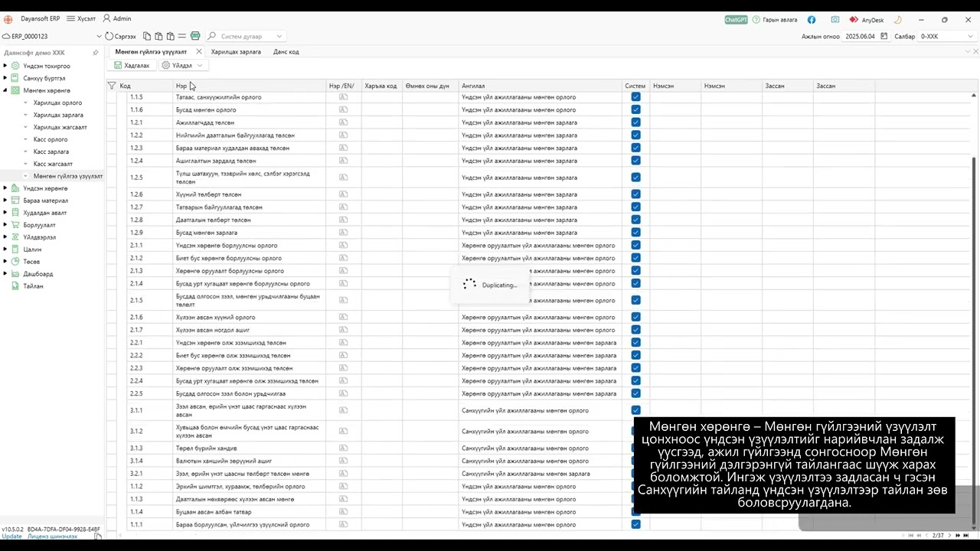Click the Dayansoft ERP logo icon
980x551 pixels.
click(8, 19)
